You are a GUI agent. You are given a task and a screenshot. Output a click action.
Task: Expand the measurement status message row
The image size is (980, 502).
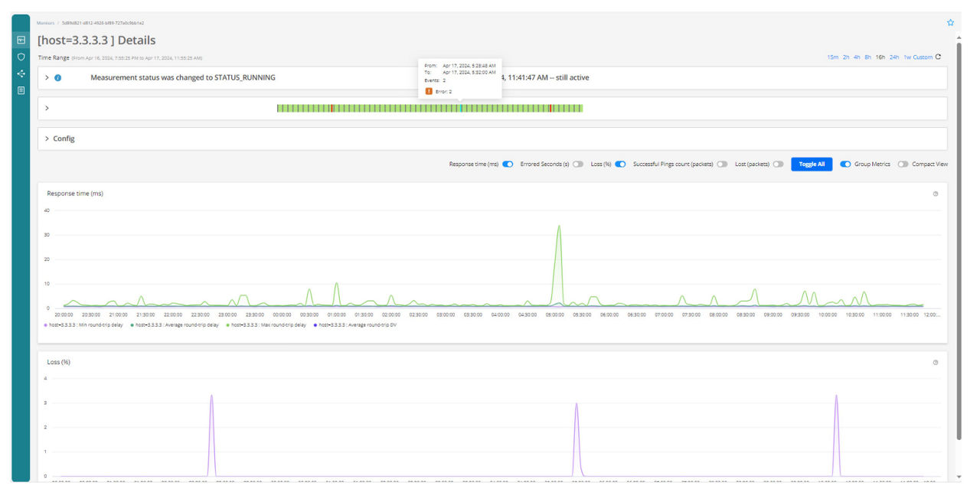click(x=47, y=77)
